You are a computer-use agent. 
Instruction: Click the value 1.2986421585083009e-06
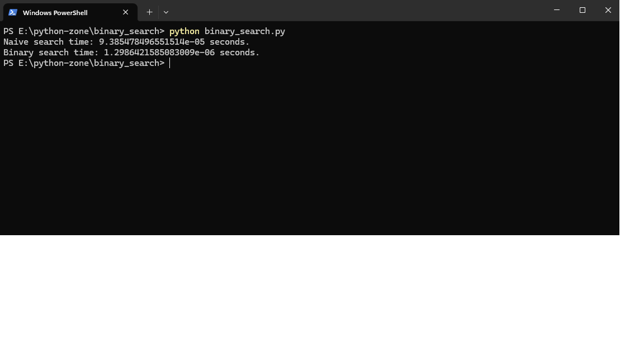pyautogui.click(x=159, y=53)
